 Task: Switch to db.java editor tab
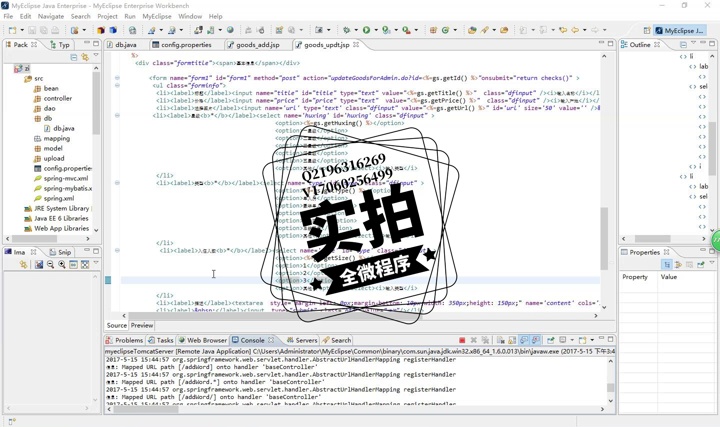pos(121,45)
